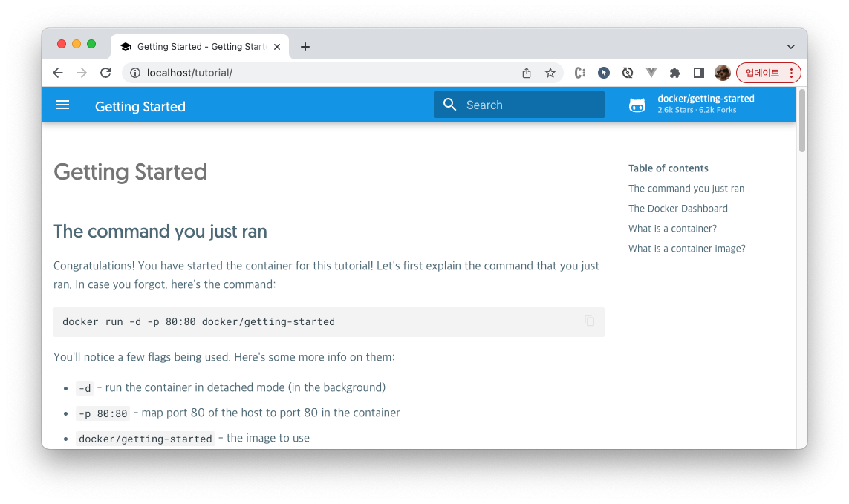Open the cursor arrow extension icon
Screen dimensions: 849x504
(x=604, y=73)
